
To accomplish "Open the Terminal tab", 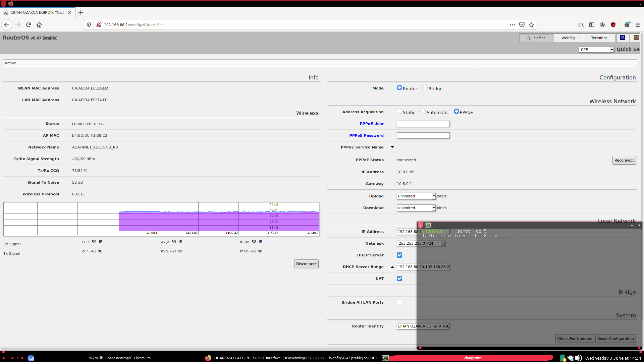I will pos(599,38).
